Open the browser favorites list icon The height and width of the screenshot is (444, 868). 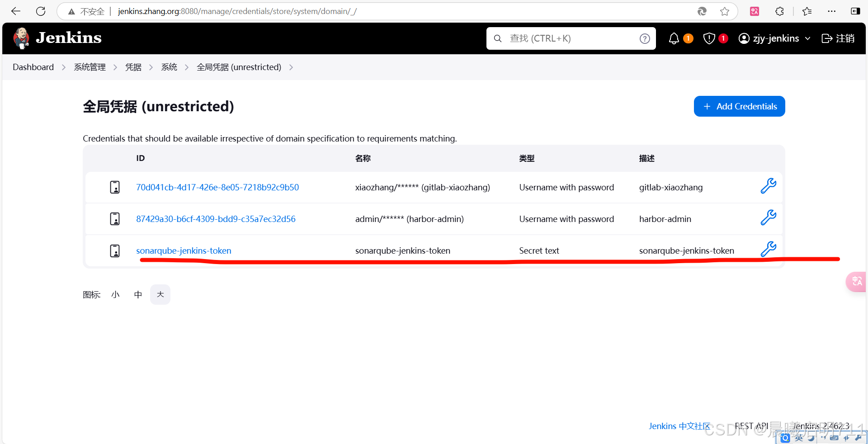(807, 11)
